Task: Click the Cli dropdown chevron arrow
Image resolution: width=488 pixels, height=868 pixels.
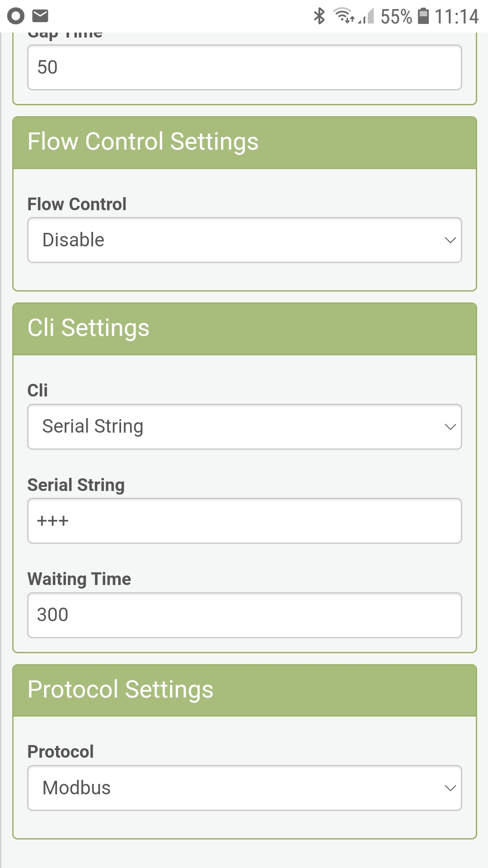Action: 450,427
